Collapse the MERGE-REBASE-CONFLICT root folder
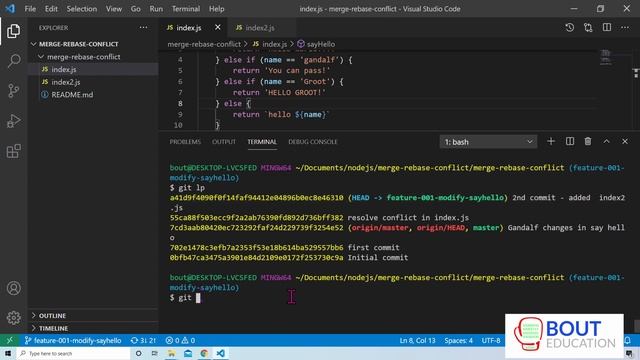Image resolution: width=640 pixels, height=360 pixels. tap(93, 44)
